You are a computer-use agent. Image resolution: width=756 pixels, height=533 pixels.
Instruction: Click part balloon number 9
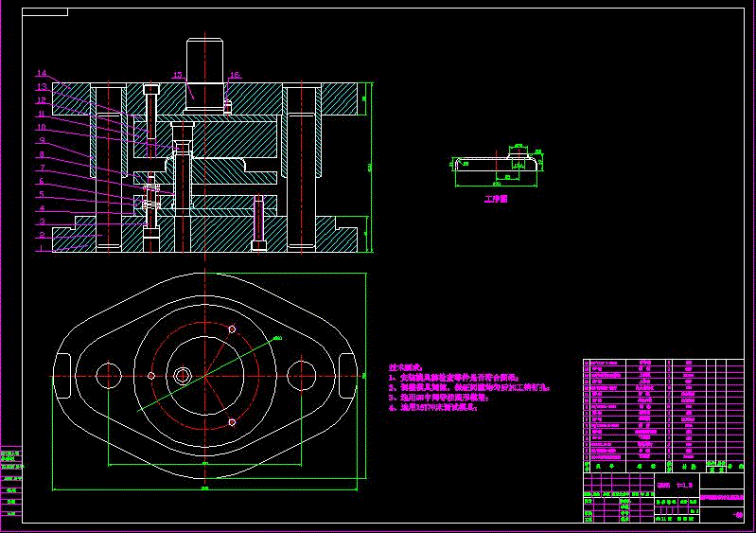coord(43,140)
